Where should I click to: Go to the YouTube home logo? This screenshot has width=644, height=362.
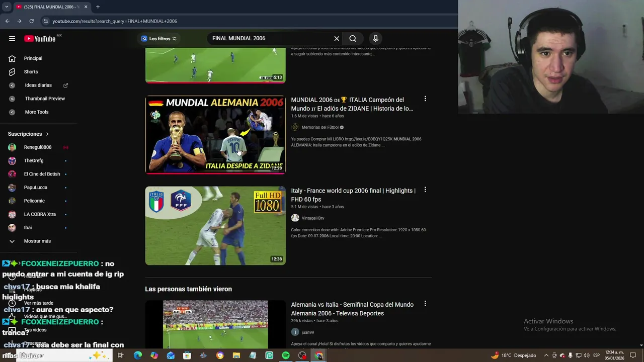pyautogui.click(x=40, y=39)
